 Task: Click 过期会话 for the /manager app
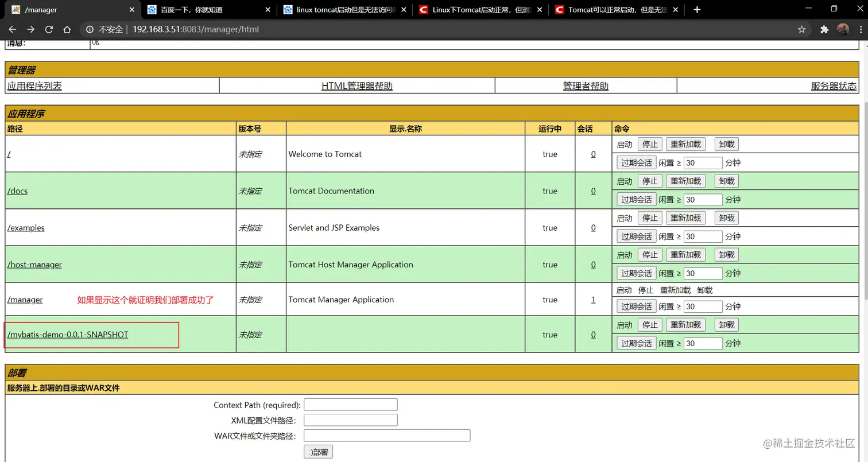click(x=637, y=306)
